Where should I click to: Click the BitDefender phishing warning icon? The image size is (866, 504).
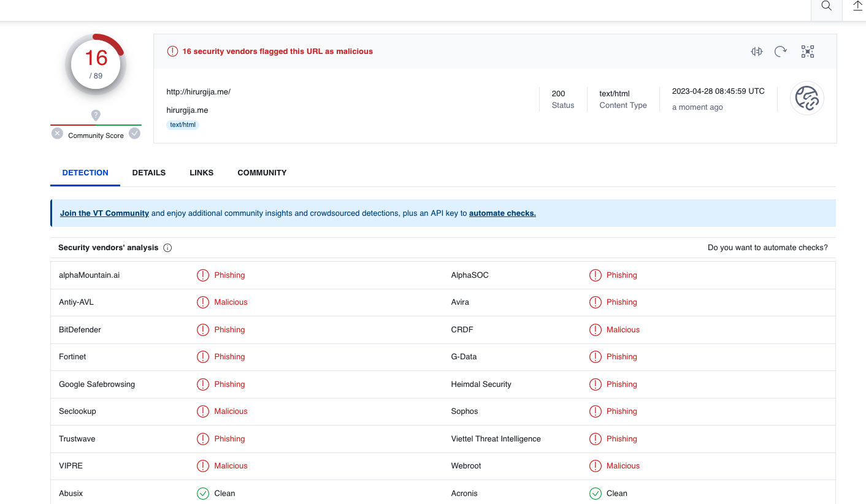tap(203, 330)
